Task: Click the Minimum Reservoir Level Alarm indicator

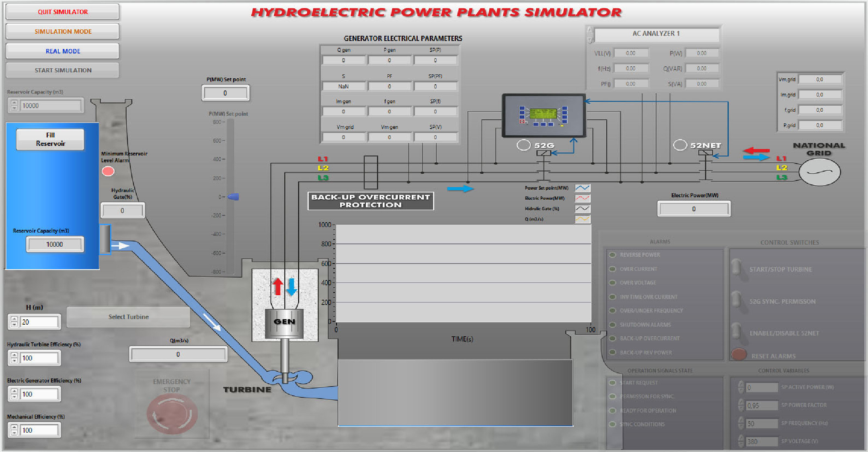Action: pyautogui.click(x=108, y=172)
